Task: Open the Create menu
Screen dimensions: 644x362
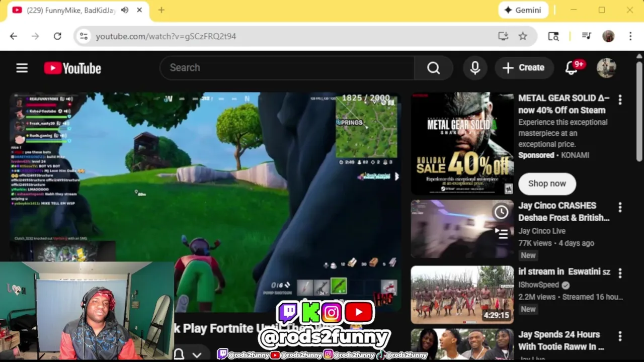Action: 524,68
